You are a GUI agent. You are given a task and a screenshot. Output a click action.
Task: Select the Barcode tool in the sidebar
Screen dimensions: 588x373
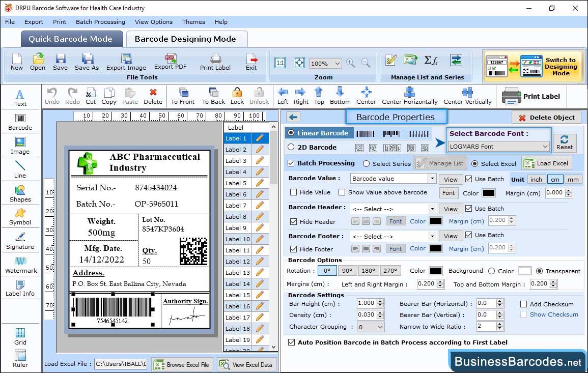click(20, 122)
